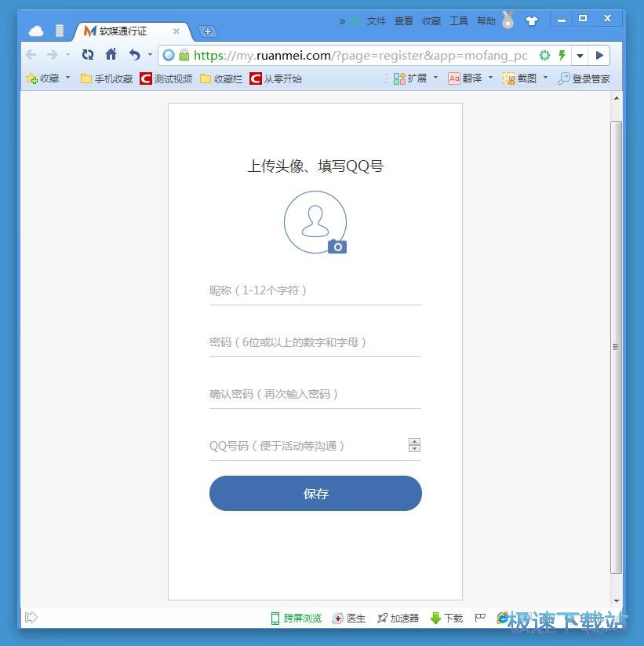Toggle the sidebar icon in status bar

pyautogui.click(x=31, y=617)
